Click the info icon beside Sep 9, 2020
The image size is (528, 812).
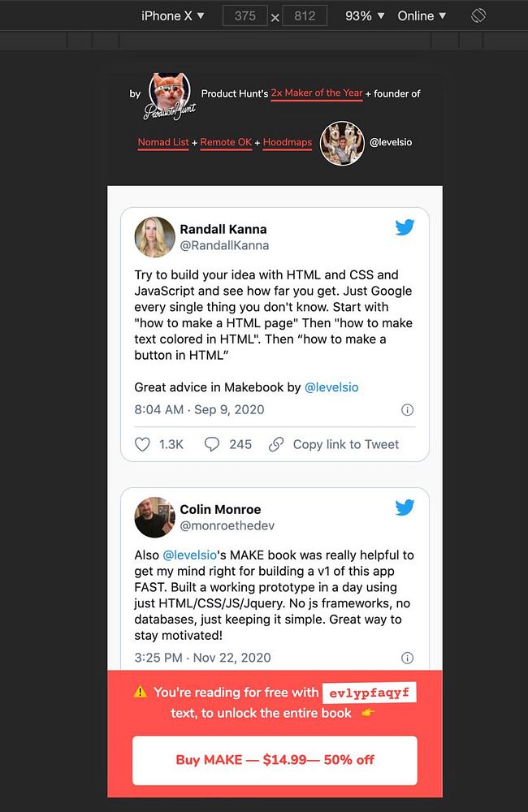(407, 410)
